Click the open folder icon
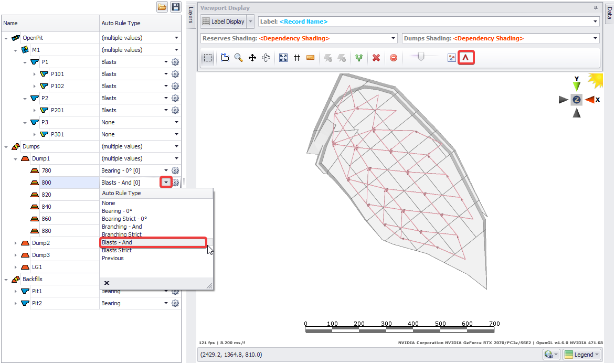This screenshot has width=615, height=364. click(x=162, y=7)
